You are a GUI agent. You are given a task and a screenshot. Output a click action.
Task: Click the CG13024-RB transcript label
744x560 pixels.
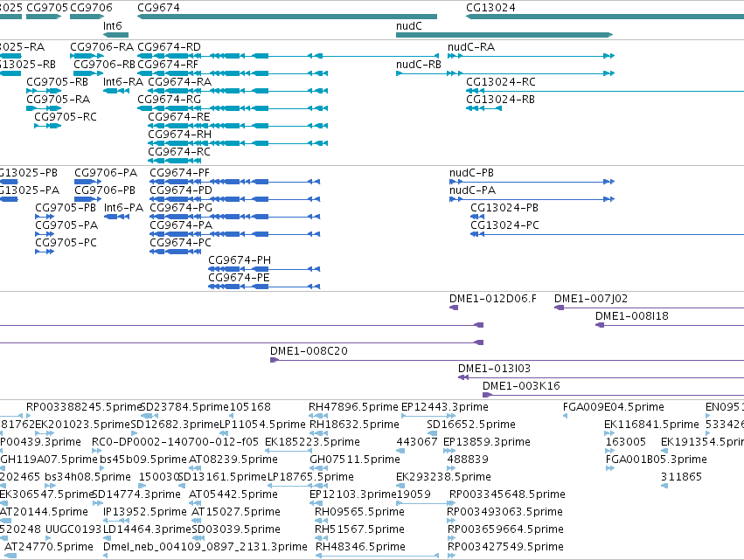(500, 100)
